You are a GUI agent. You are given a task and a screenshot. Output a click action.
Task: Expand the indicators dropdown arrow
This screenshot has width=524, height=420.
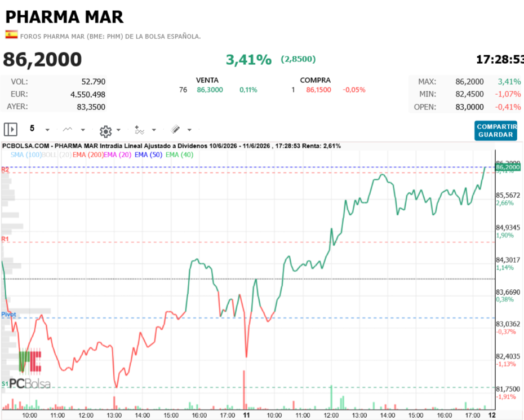coord(154,130)
